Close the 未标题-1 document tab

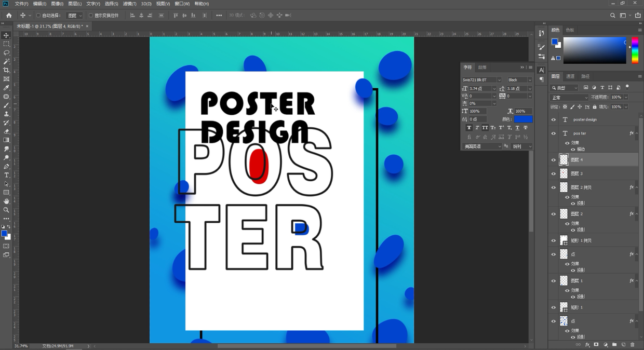pyautogui.click(x=87, y=26)
